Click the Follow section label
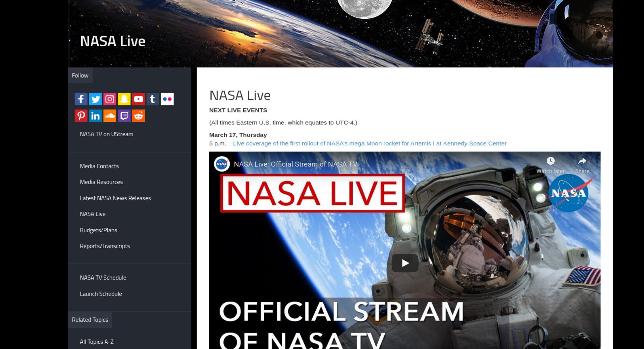 tap(80, 76)
